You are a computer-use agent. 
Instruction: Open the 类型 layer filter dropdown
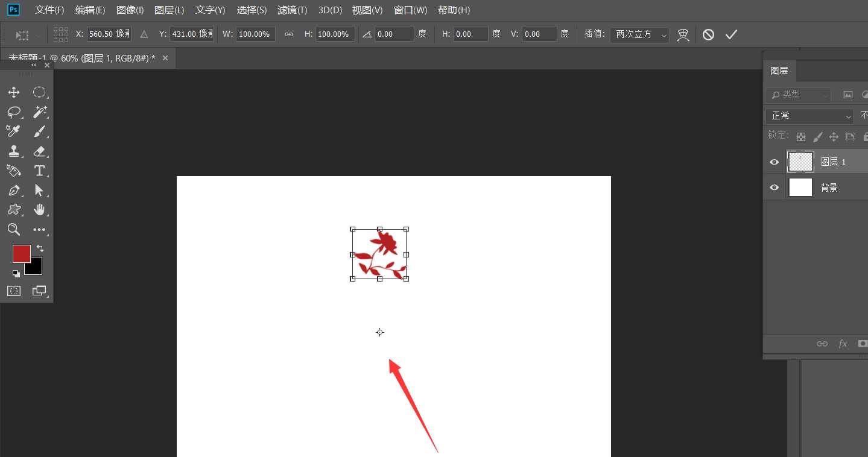pos(798,95)
